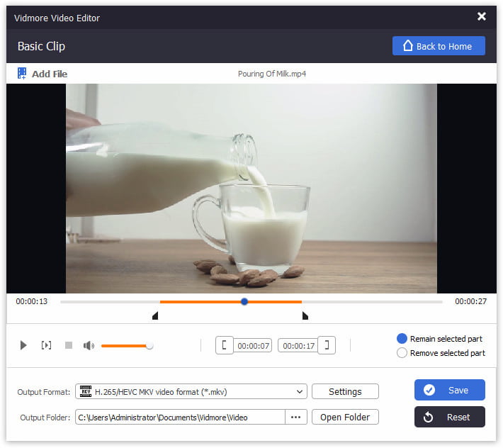The width and height of the screenshot is (503, 448).
Task: Reset the clip settings
Action: click(449, 417)
